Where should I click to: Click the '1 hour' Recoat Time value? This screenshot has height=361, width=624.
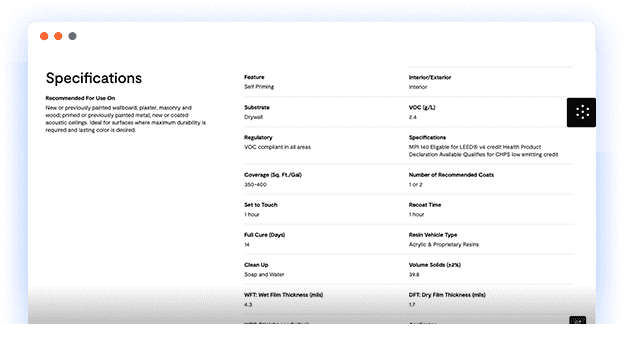point(416,215)
